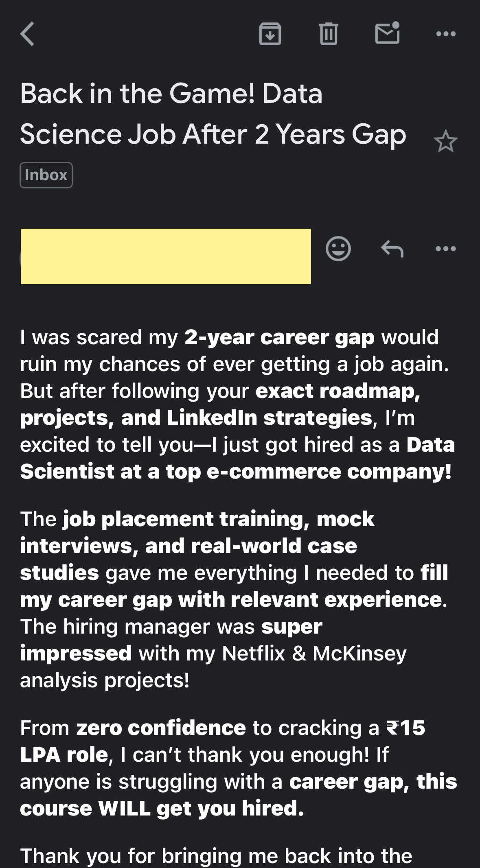Delete the email using the trash icon
480x868 pixels.
tap(329, 34)
